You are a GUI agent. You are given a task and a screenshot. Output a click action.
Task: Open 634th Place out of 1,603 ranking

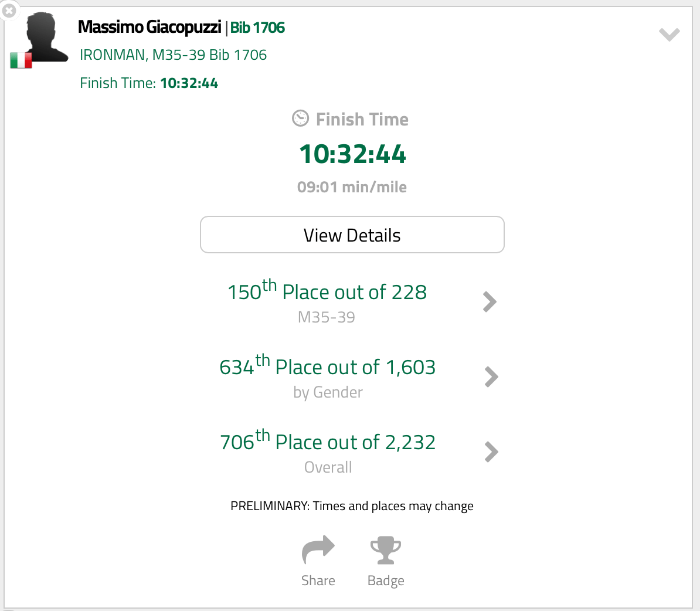pos(327,367)
